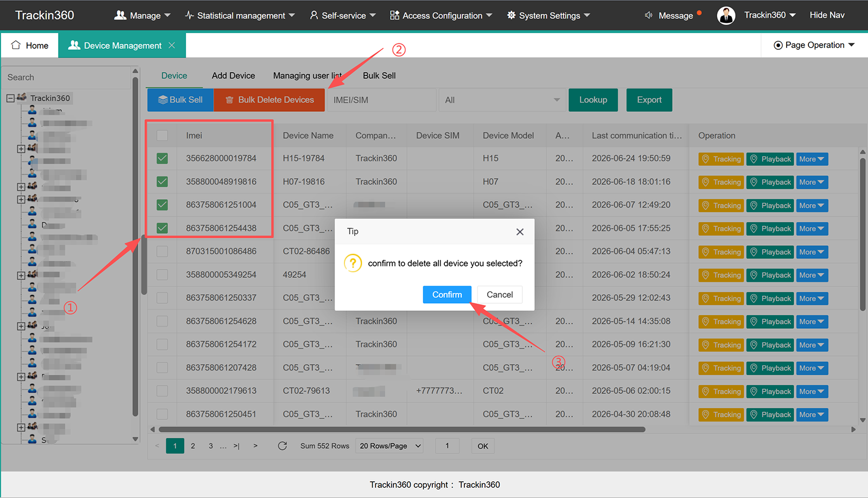Click the user avatar icon
Screen dimensions: 868x498
coord(726,15)
